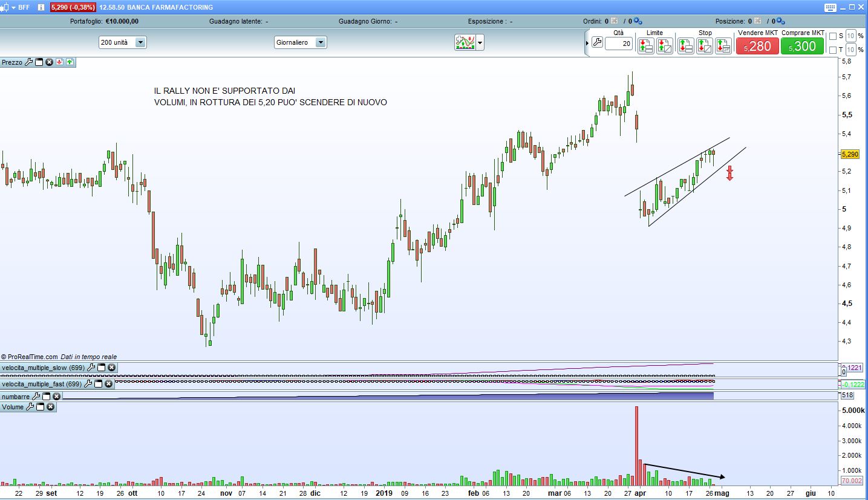Click Comprare MKT 5,300 button
Image resolution: width=868 pixels, height=500 pixels.
pyautogui.click(x=802, y=46)
